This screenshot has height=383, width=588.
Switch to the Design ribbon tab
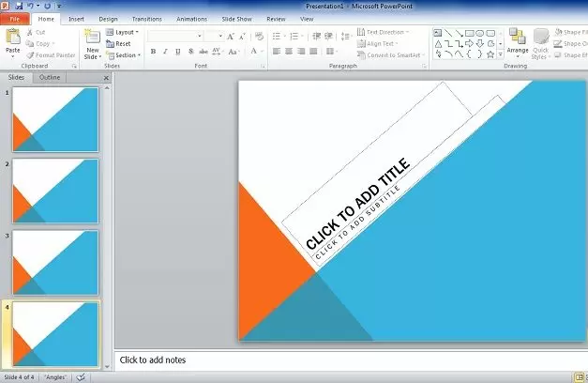(108, 18)
